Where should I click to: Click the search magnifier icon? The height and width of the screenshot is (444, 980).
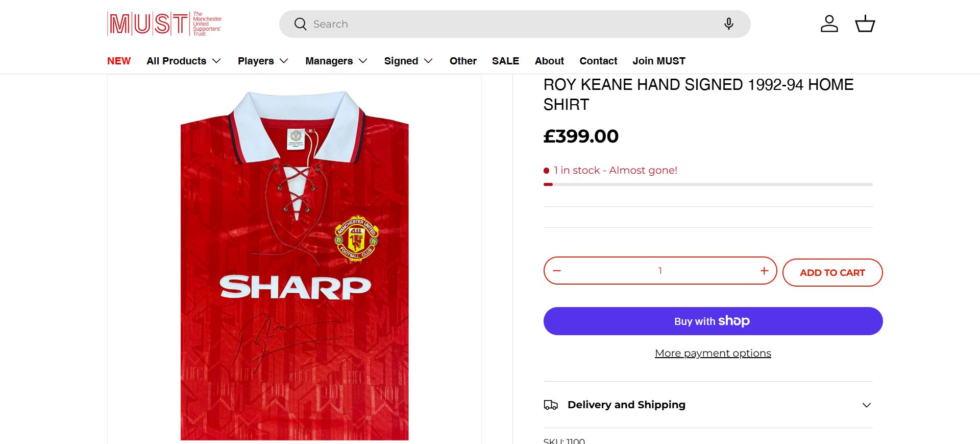pos(300,24)
